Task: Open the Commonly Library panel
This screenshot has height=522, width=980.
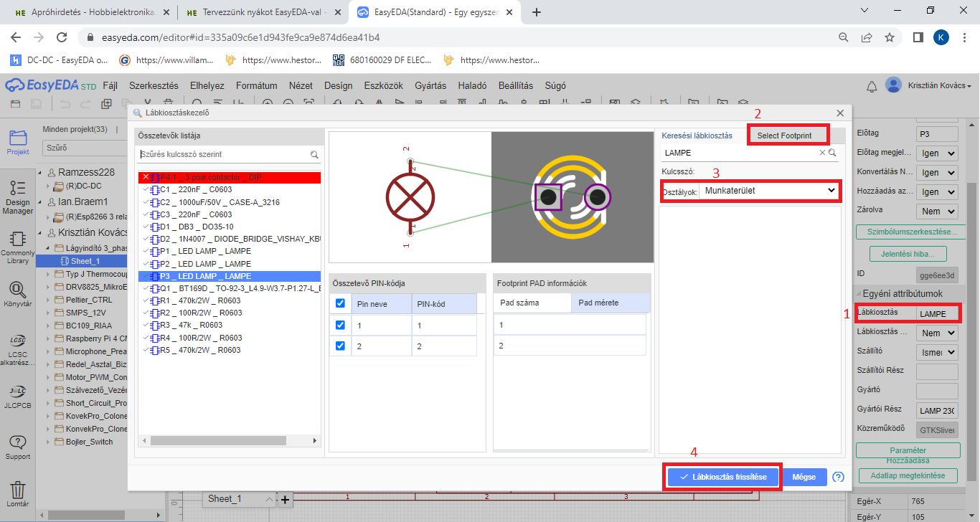Action: [18, 247]
